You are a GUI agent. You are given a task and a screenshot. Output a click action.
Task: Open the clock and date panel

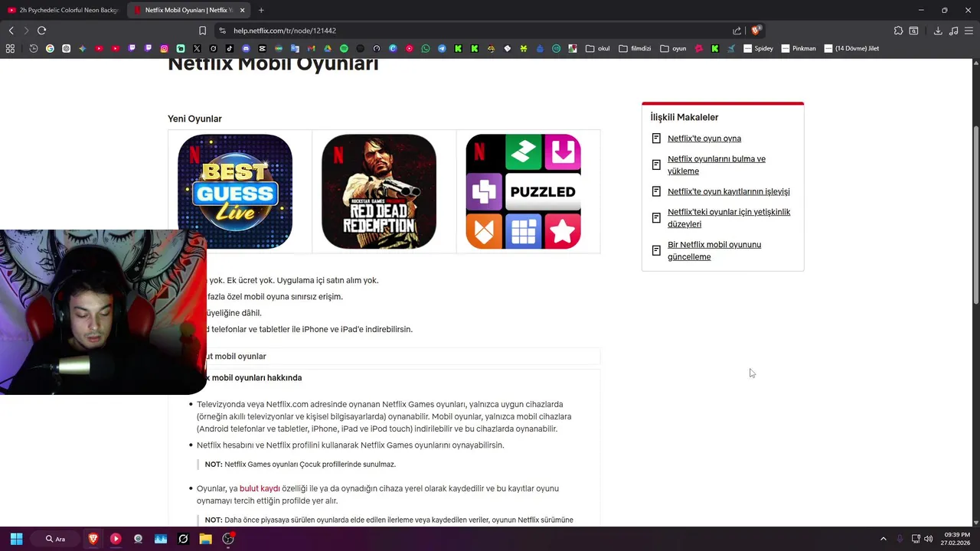tap(957, 539)
